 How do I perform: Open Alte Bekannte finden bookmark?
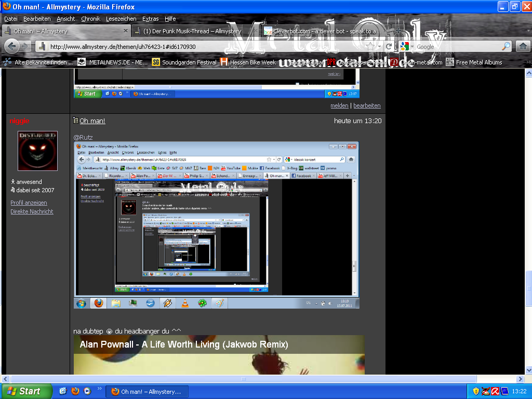tap(38, 62)
